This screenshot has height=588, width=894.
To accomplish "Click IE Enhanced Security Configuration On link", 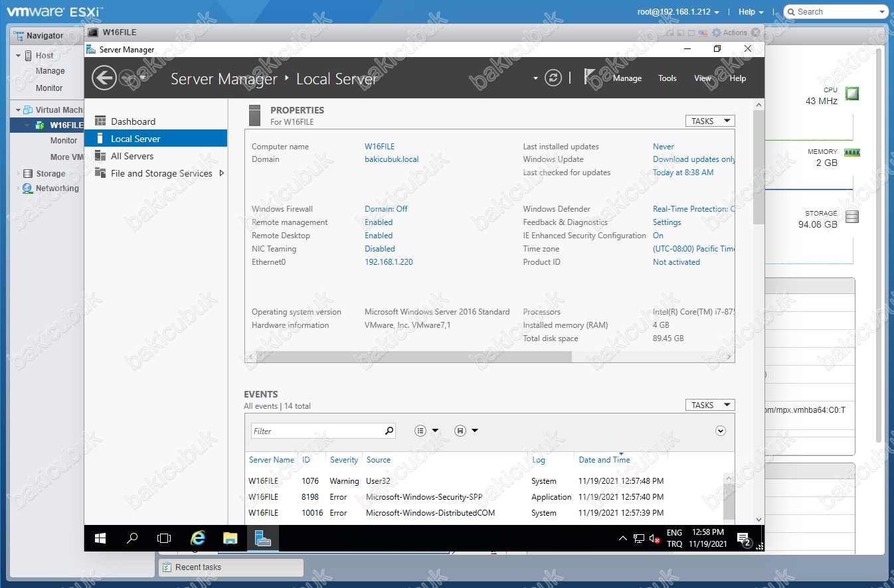I will pyautogui.click(x=658, y=236).
